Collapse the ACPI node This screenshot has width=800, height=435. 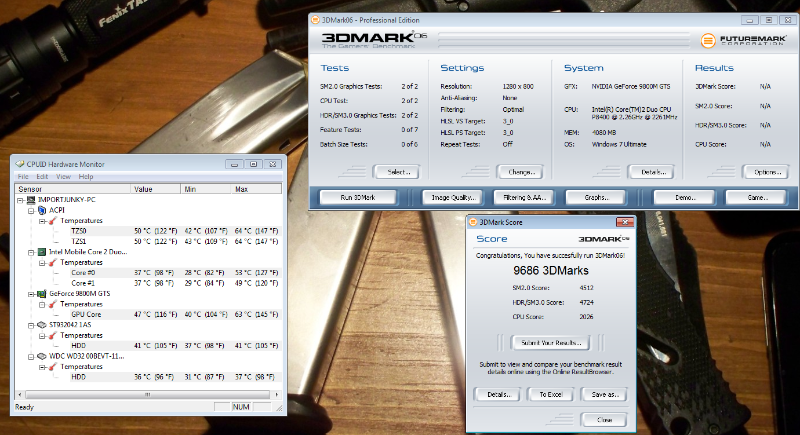point(31,210)
